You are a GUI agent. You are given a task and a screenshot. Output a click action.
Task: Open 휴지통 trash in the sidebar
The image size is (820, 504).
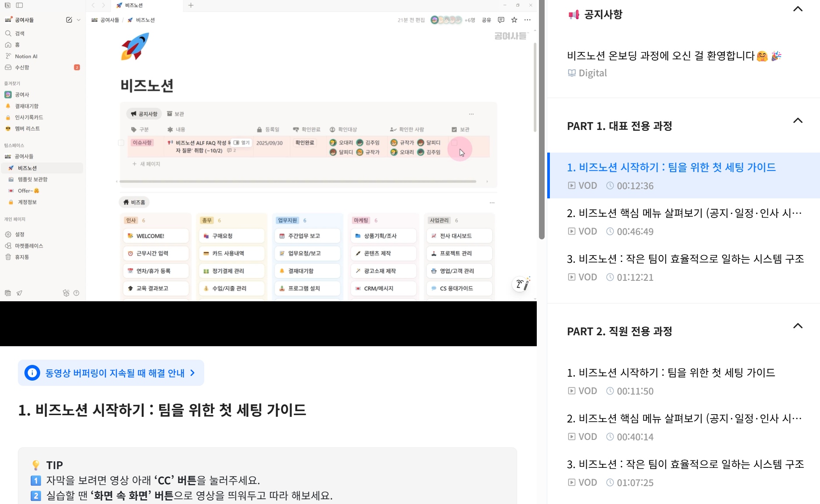tap(43, 257)
